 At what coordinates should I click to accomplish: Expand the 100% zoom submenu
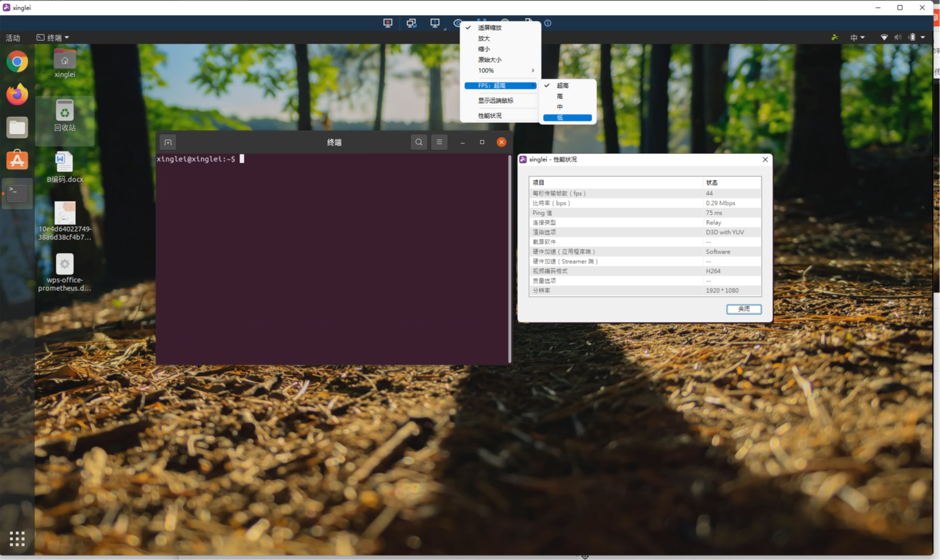pos(500,70)
